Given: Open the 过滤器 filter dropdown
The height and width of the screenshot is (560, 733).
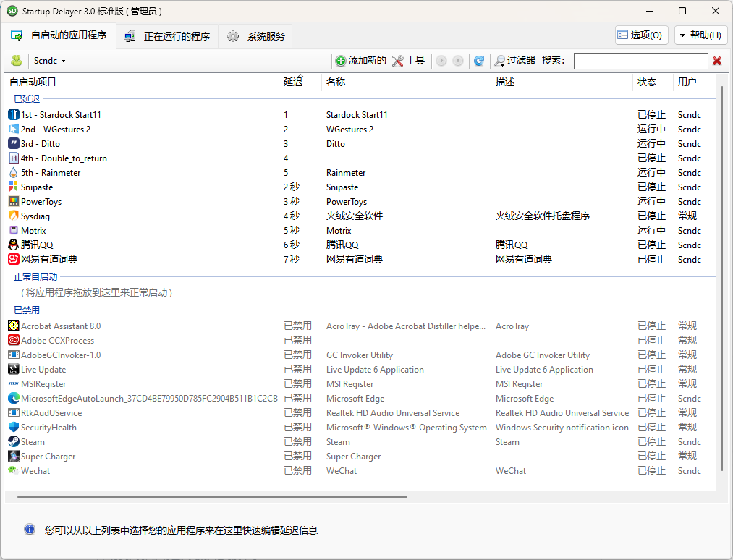Looking at the screenshot, I should 514,61.
